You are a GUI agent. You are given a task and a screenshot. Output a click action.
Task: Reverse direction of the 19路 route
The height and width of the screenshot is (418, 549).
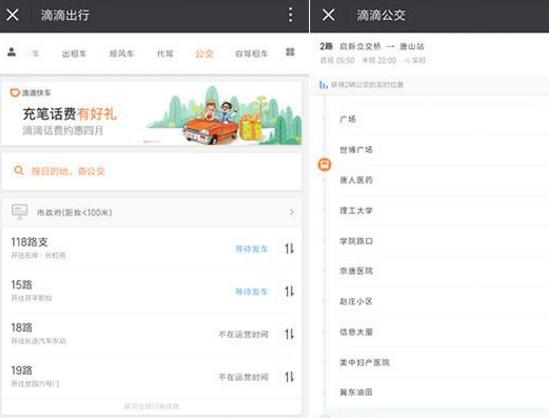pos(289,377)
